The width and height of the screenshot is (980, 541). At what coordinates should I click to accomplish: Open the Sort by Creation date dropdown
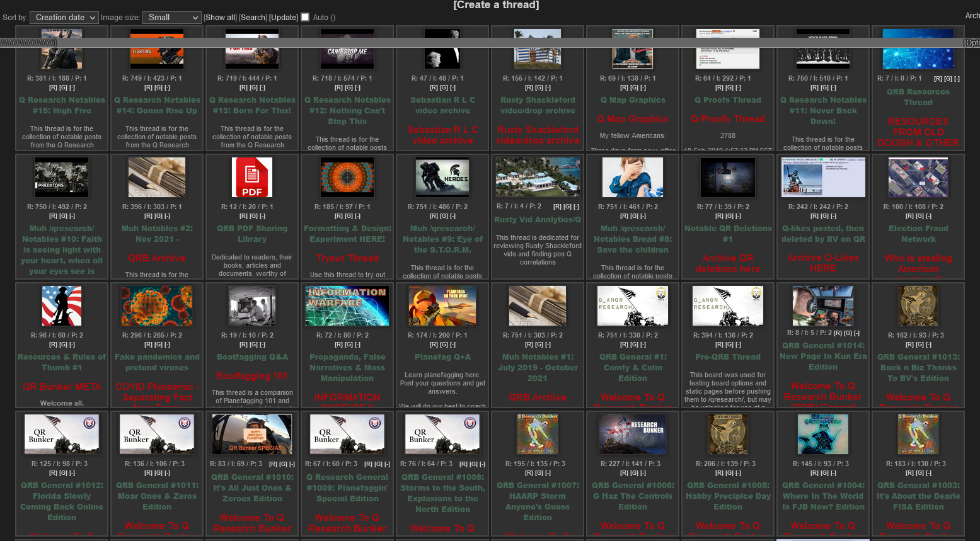click(64, 18)
